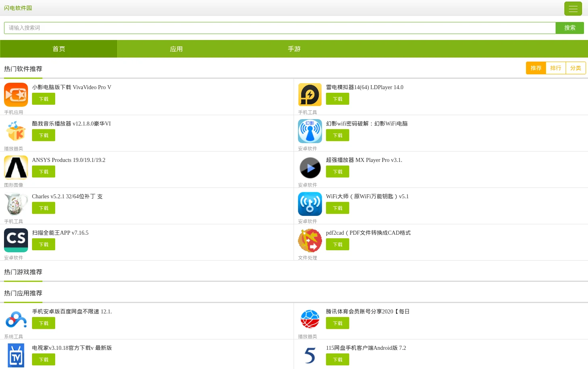This screenshot has height=369, width=588.
Task: Click the Kuwo music player icon
Action: [x=16, y=131]
